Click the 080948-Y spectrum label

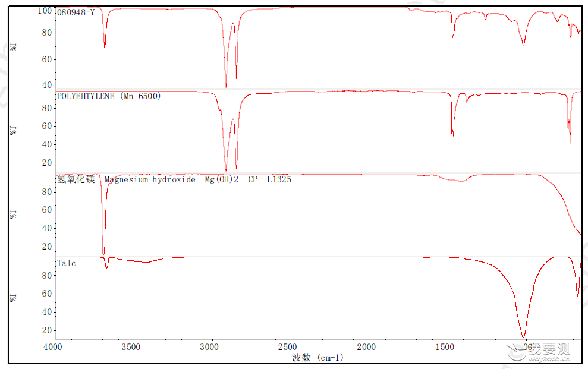tap(76, 12)
